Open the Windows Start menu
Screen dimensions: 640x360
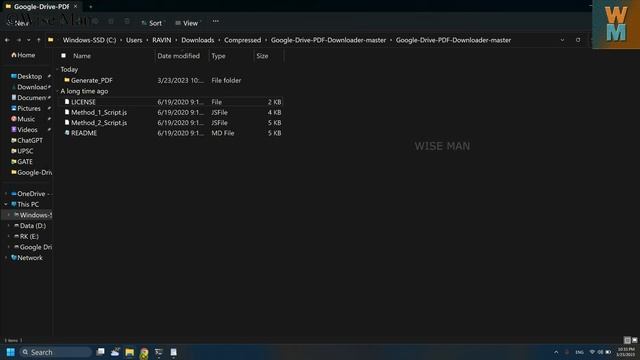coord(11,352)
